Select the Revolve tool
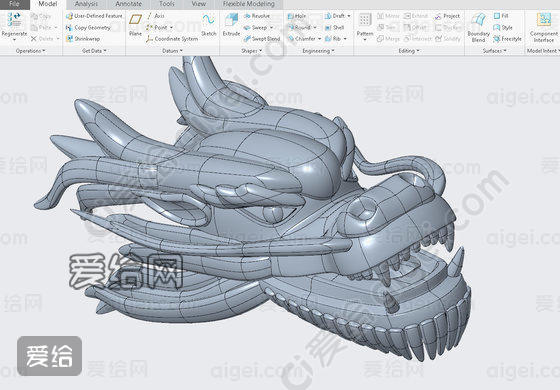This screenshot has width=560, height=390. point(257,16)
